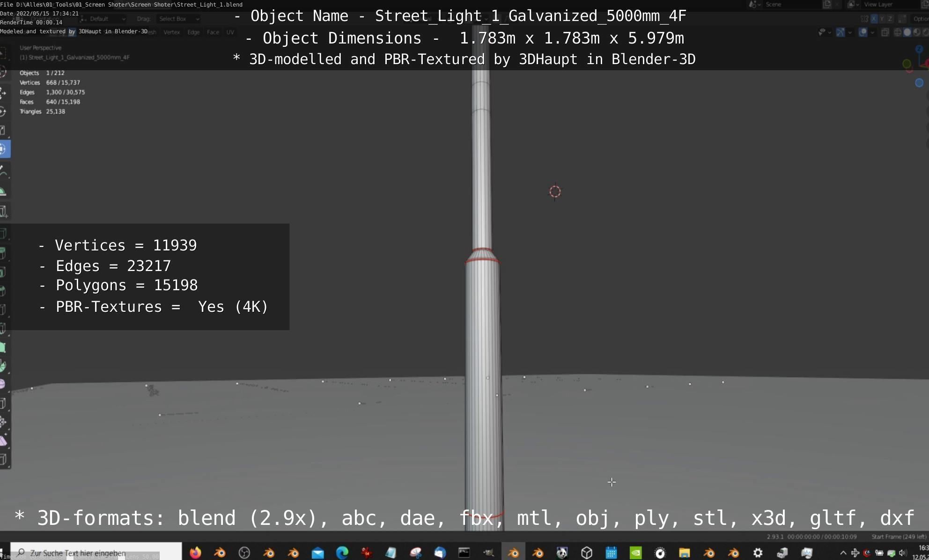Open the UV menu
The image size is (929, 560).
point(230,32)
